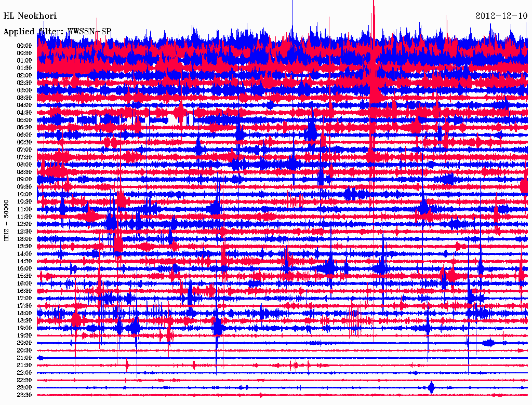Viewport: 532px width, 405px height.
Task: Select the 11:30 time label
Action: (x=24, y=217)
